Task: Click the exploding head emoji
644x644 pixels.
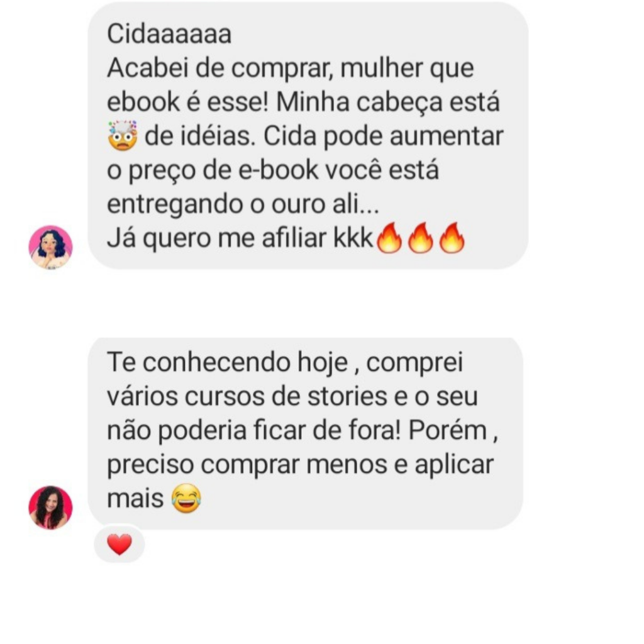Action: pyautogui.click(x=123, y=136)
